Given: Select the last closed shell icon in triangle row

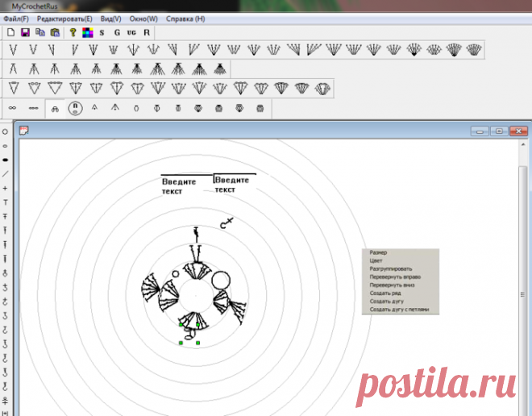Looking at the screenshot, I should 322,89.
